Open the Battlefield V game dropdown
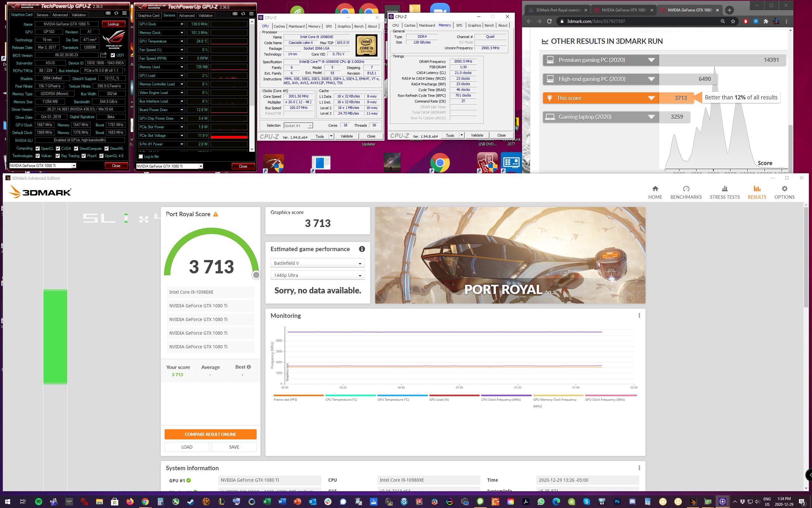The image size is (812, 508). tap(318, 263)
